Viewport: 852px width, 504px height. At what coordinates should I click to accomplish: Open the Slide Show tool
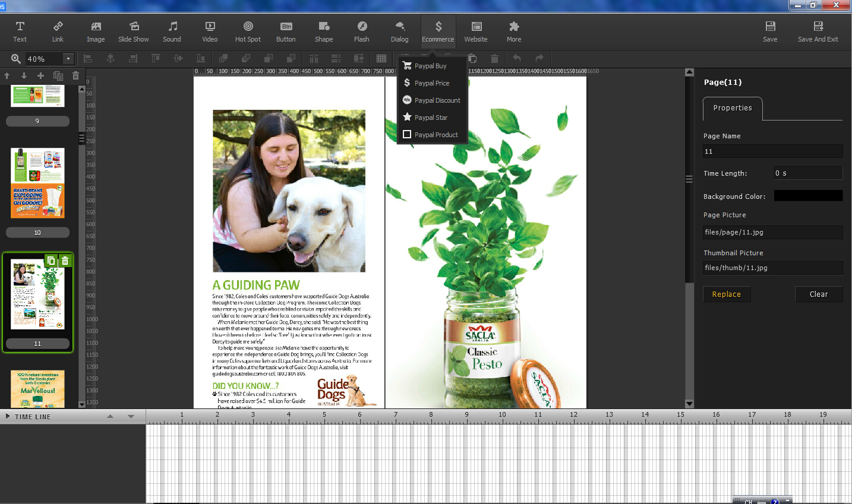(x=134, y=31)
